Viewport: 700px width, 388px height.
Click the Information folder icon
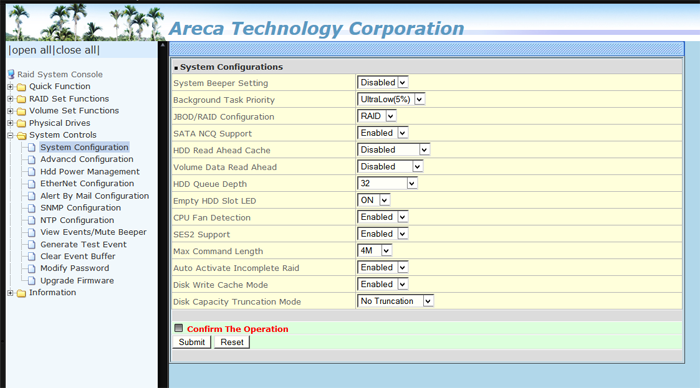pyautogui.click(x=21, y=293)
